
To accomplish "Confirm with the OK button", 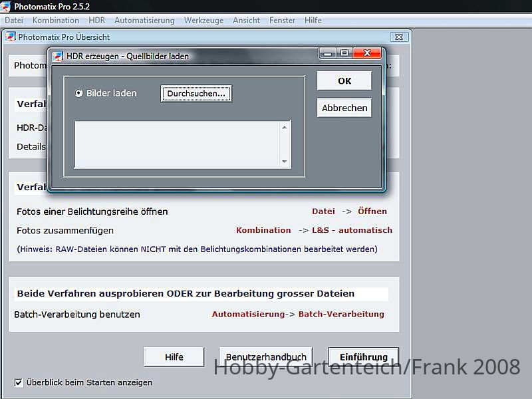I will coord(344,80).
